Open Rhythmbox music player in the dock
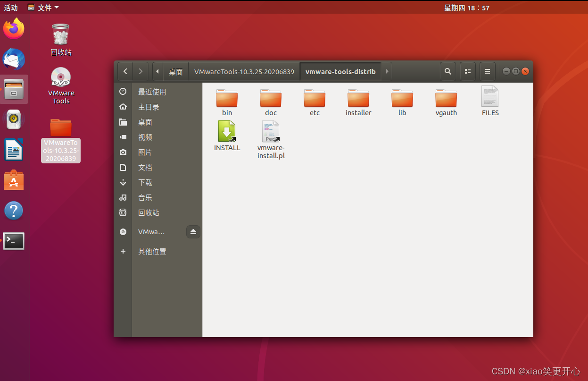 pyautogui.click(x=14, y=119)
